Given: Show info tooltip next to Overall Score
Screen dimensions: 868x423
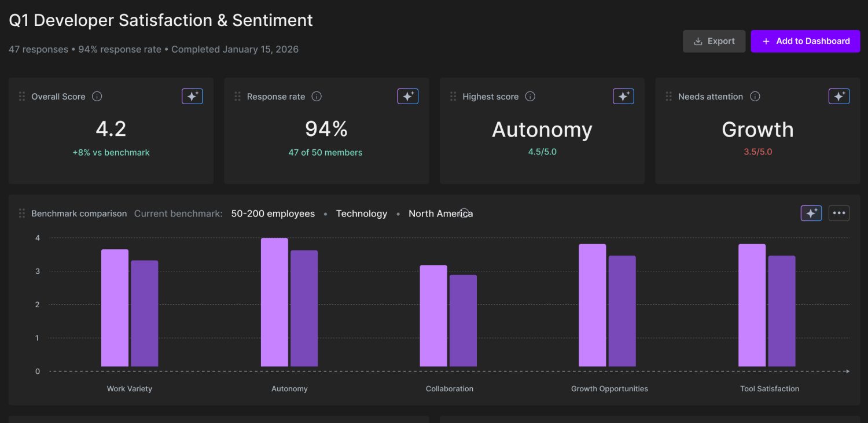Looking at the screenshot, I should click(97, 97).
